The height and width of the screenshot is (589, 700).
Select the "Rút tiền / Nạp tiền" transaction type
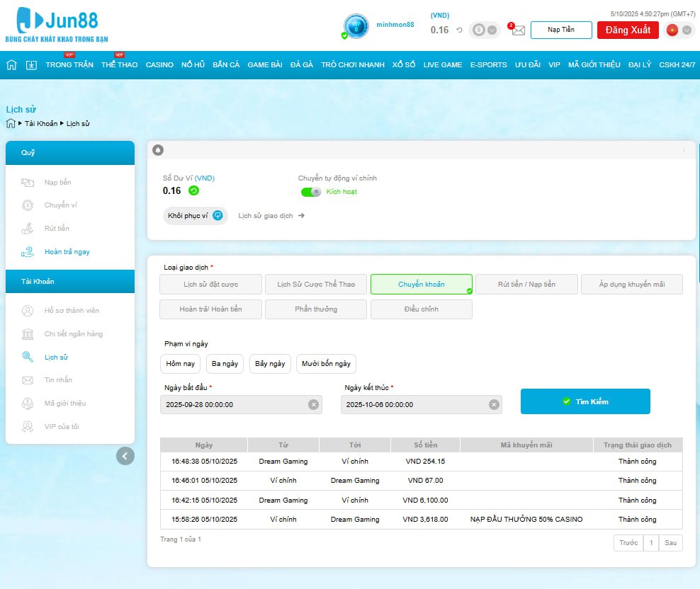point(526,285)
